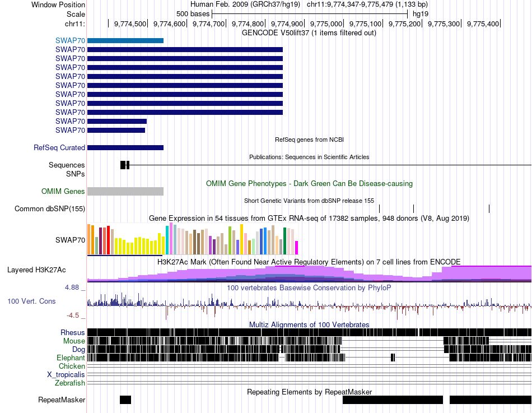This screenshot has width=532, height=413.
Task: Select the light-blue SWAP70 transcript bar
Action: coord(125,41)
